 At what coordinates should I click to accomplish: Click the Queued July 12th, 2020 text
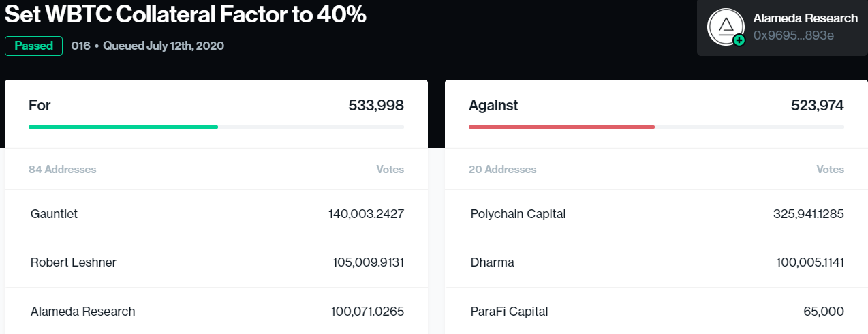[x=164, y=46]
